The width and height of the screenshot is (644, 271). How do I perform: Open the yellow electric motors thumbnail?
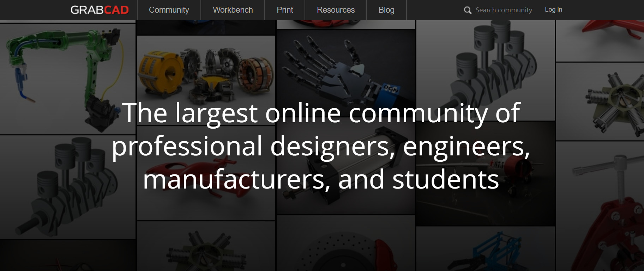point(206,80)
